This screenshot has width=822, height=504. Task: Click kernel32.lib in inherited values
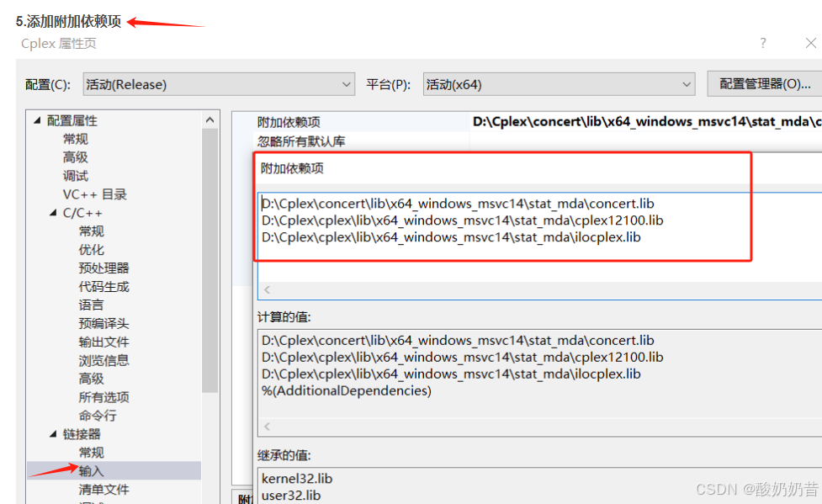click(297, 479)
